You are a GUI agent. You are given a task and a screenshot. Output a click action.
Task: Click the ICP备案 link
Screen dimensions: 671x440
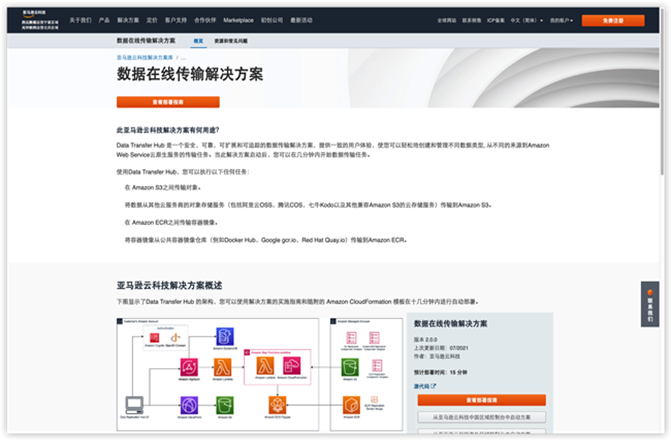tap(496, 21)
